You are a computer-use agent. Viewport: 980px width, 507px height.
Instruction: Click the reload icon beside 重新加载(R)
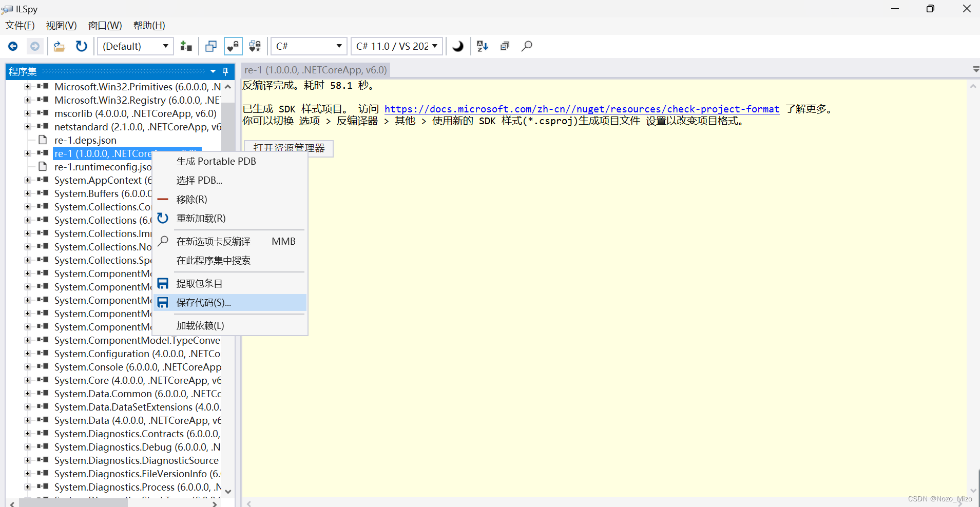click(163, 218)
